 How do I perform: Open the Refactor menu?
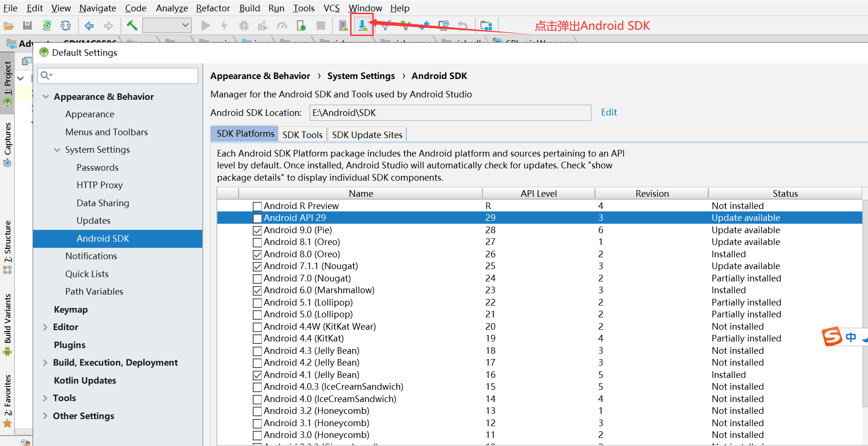[x=213, y=8]
